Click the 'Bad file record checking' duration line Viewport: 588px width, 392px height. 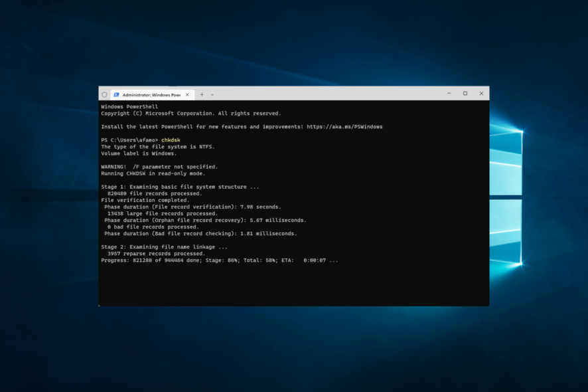point(200,234)
